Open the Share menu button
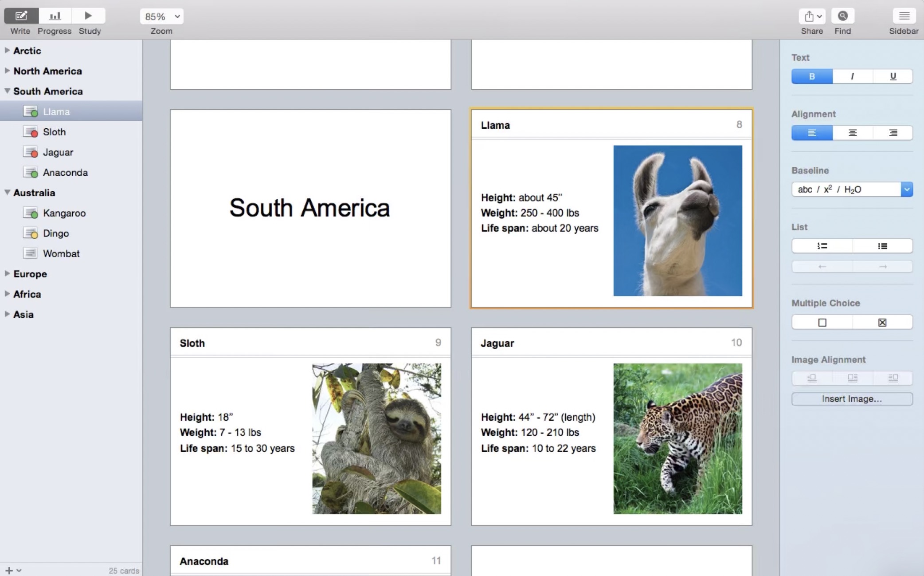The image size is (924, 576). click(x=812, y=16)
